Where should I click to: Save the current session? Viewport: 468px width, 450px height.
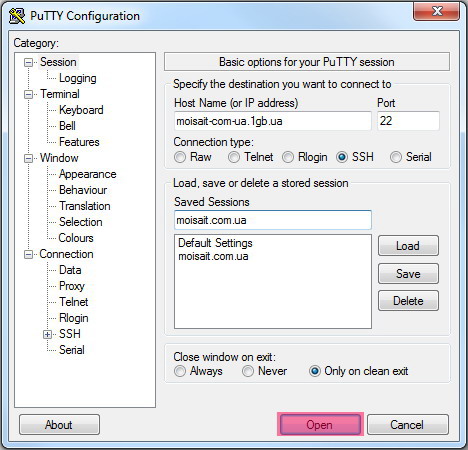(x=408, y=274)
